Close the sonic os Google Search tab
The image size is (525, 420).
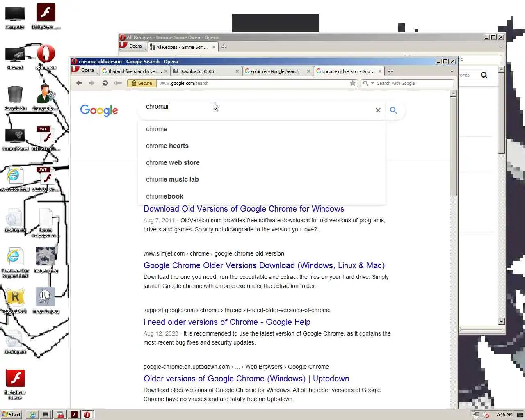tap(308, 71)
